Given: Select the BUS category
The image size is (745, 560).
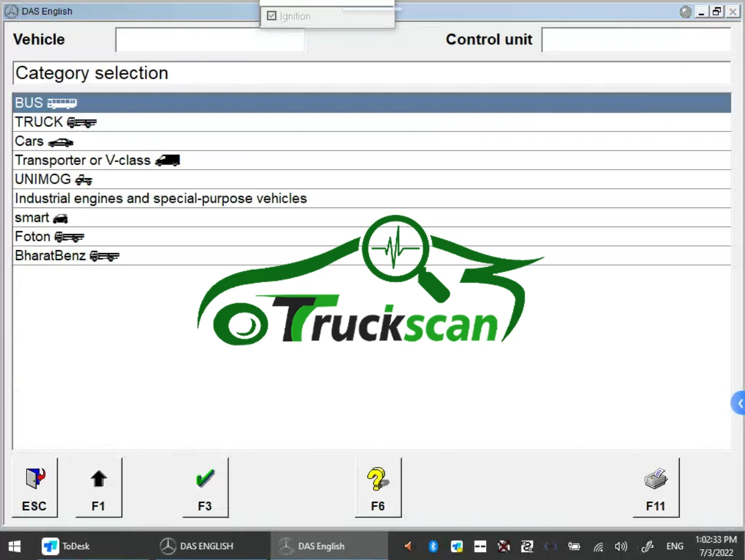Looking at the screenshot, I should pos(372,103).
